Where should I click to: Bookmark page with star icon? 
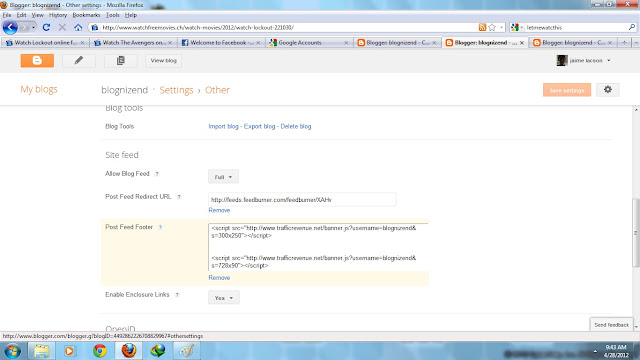coord(492,27)
